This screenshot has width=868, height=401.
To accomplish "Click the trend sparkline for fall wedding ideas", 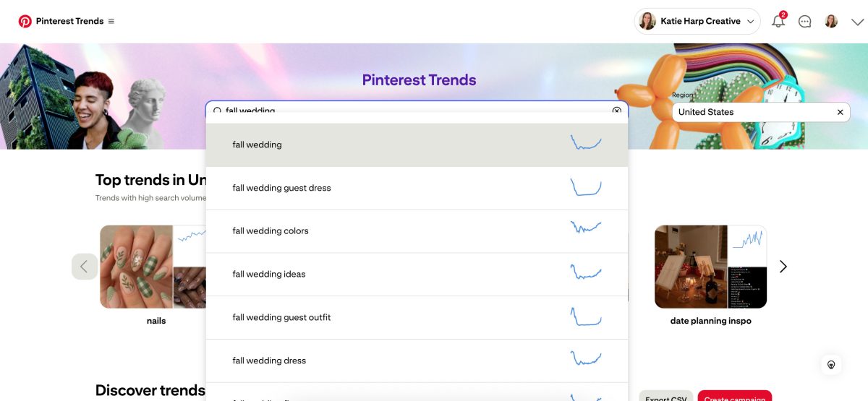I will (586, 272).
